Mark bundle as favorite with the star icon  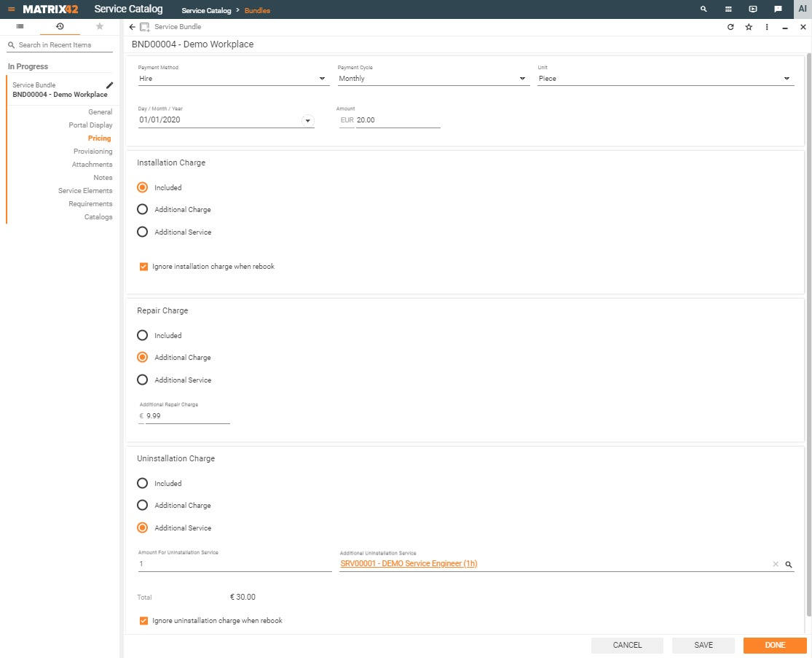tap(749, 27)
